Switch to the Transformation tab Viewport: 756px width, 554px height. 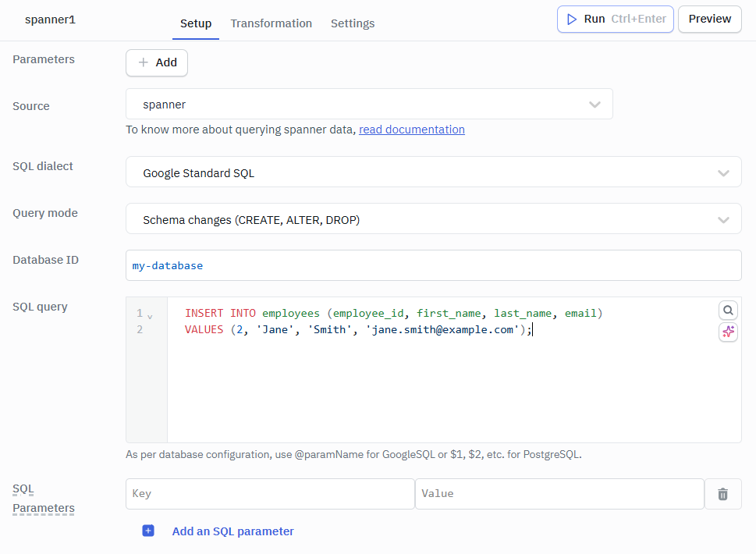pyautogui.click(x=271, y=23)
